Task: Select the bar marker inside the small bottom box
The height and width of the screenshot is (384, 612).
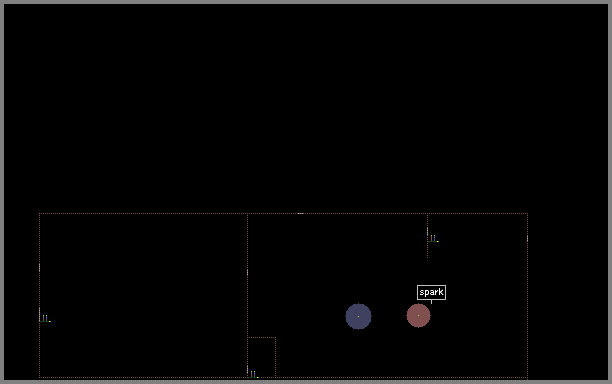Action: (254, 375)
